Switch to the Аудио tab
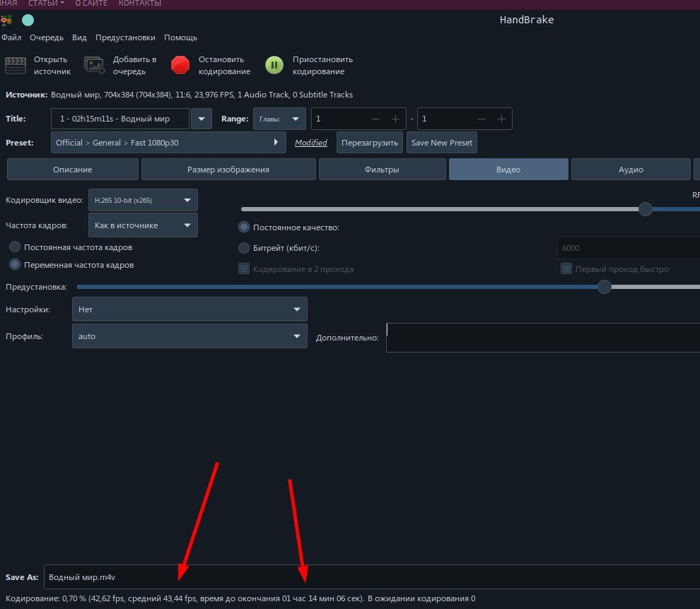This screenshot has height=609, width=700. tap(631, 170)
